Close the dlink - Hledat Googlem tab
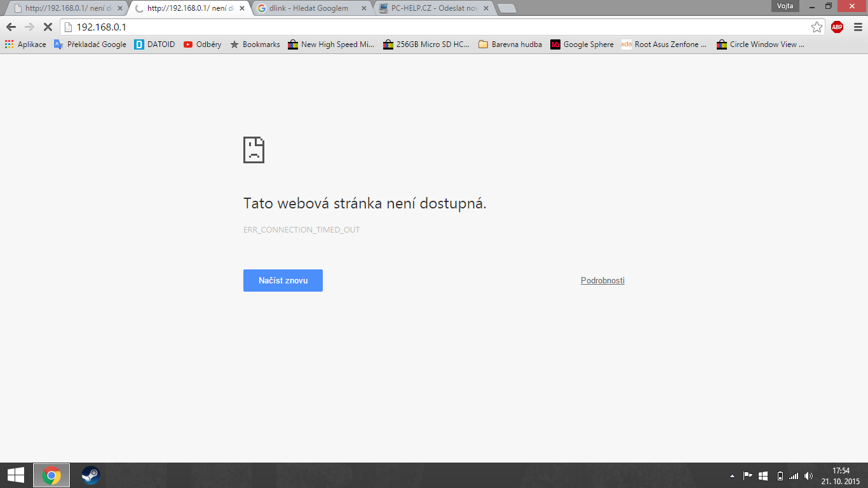This screenshot has height=488, width=868. pos(363,8)
